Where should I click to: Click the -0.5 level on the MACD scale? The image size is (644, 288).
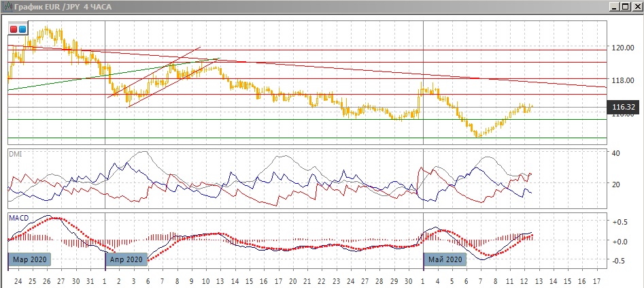tap(620, 261)
